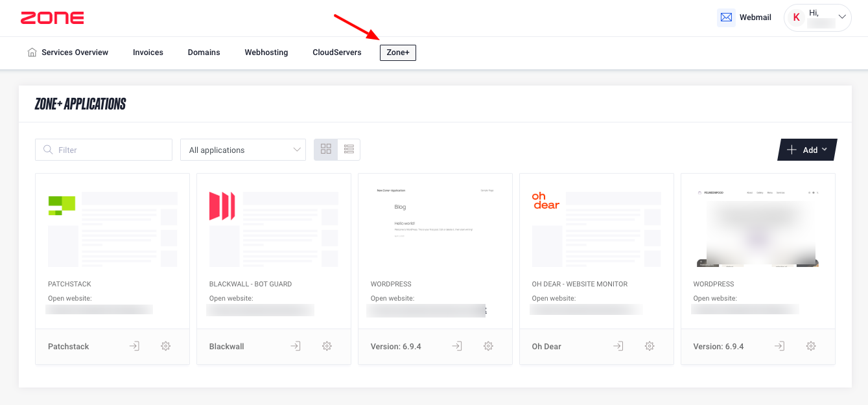Open the Webhosting menu item
Viewport: 868px width, 405px height.
pos(266,52)
